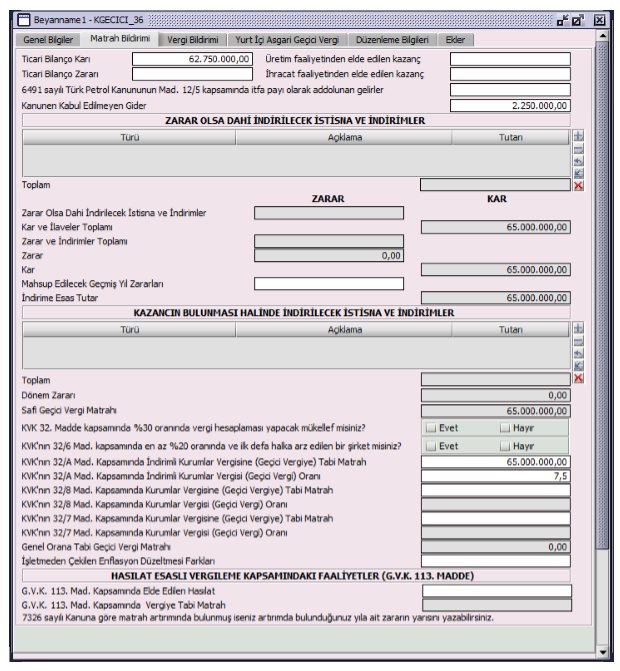Screen dimensions: 620x671
Task: Go to the Düzenleme Bilgileri tab
Action: [x=392, y=40]
